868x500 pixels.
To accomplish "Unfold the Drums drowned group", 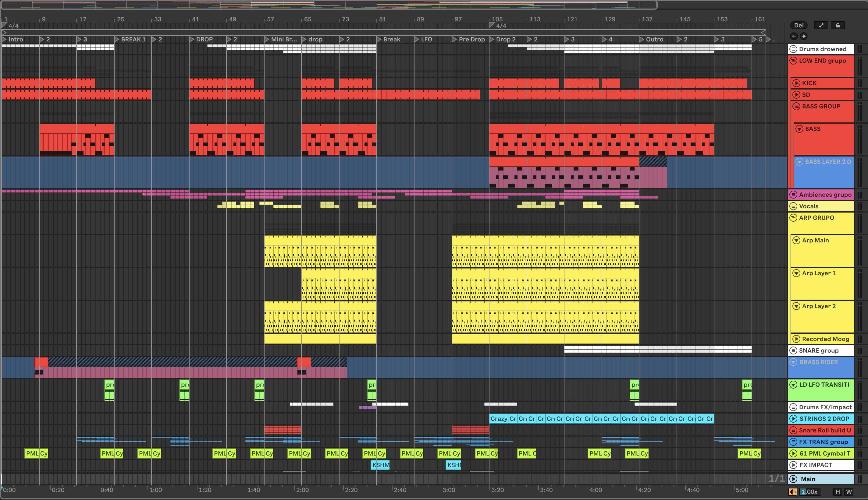I will coord(793,49).
